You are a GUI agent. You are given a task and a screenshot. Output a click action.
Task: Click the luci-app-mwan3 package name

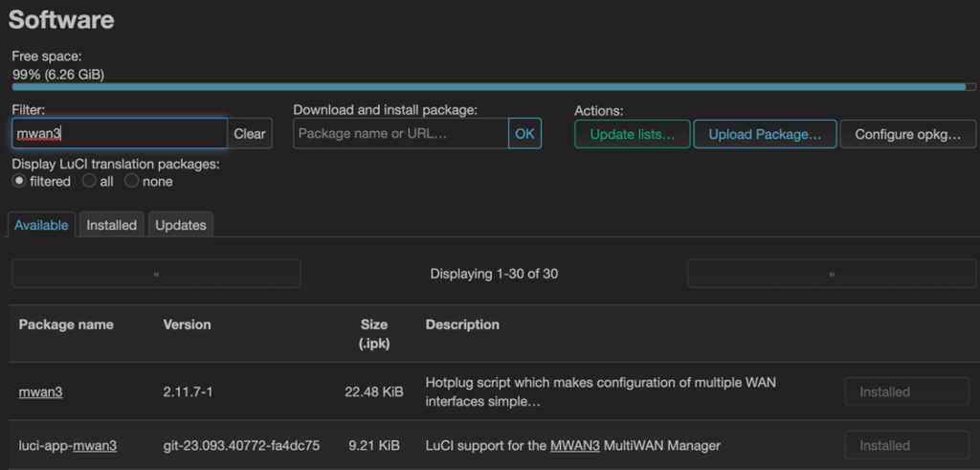68,445
